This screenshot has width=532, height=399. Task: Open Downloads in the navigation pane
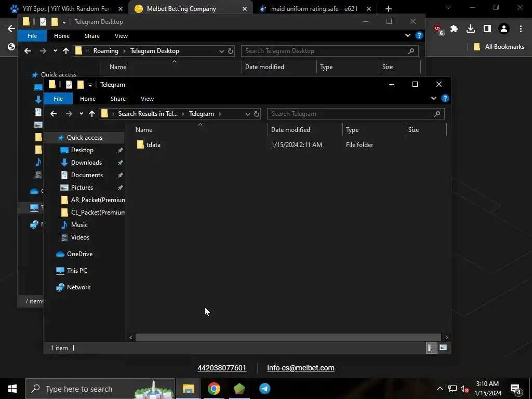[86, 163]
